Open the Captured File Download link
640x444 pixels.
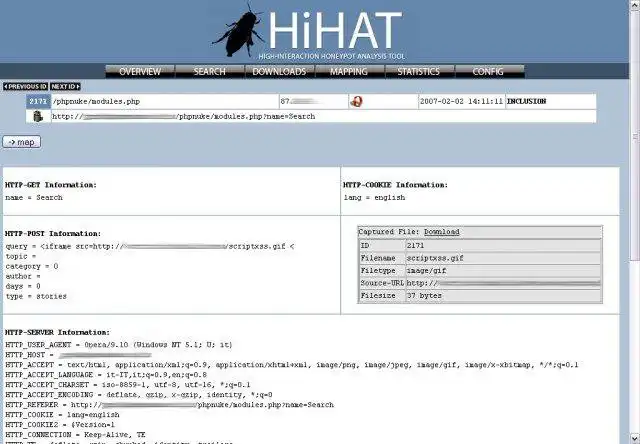[x=442, y=232]
